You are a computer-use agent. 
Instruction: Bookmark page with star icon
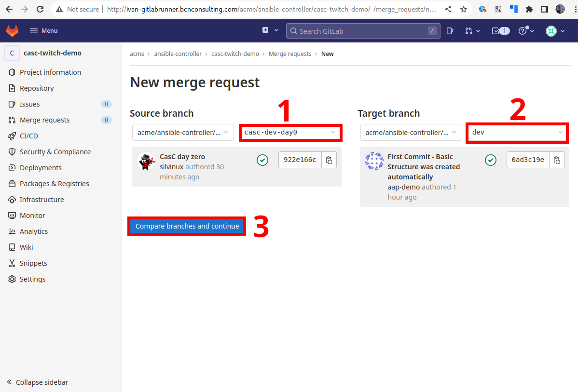point(463,9)
